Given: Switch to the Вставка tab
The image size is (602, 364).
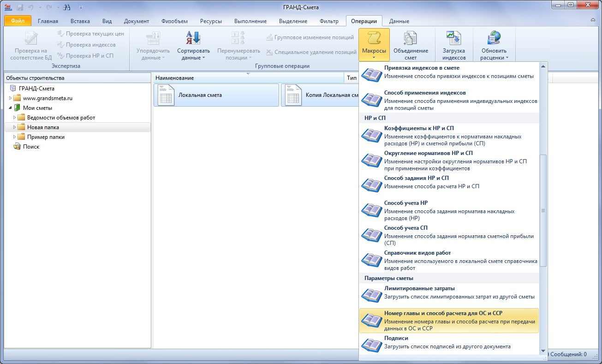Looking at the screenshot, I should tap(80, 21).
